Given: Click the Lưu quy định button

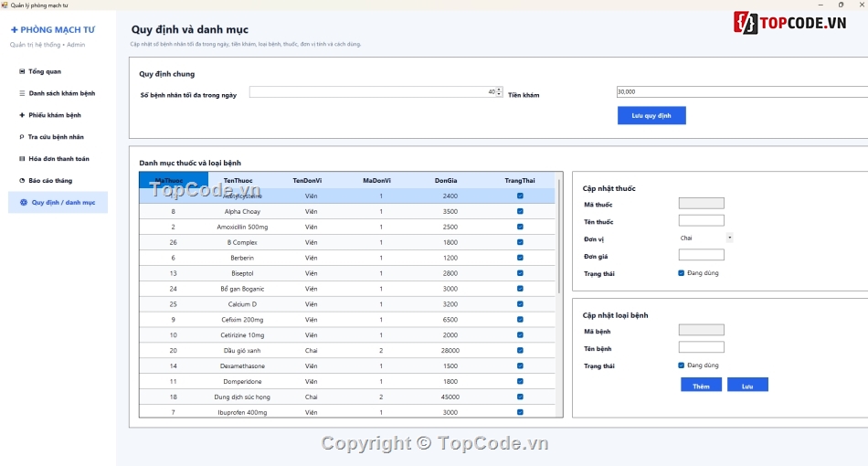Looking at the screenshot, I should pos(651,116).
